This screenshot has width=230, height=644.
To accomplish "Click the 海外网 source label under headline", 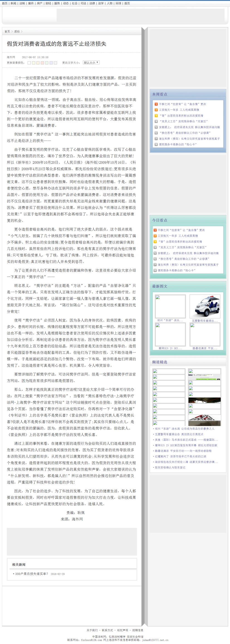I will pyautogui.click(x=11, y=57).
